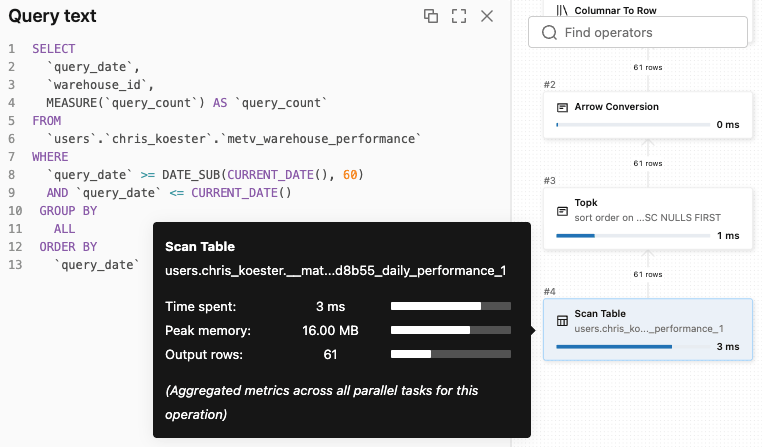This screenshot has width=762, height=447.
Task: Select the Arrow Conversion operator node
Action: point(648,116)
